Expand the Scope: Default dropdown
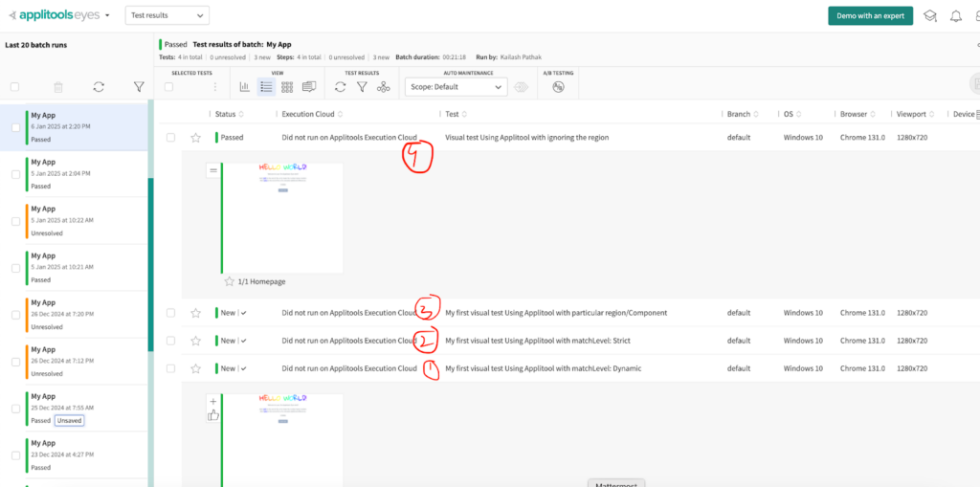The height and width of the screenshot is (487, 980). coord(455,87)
